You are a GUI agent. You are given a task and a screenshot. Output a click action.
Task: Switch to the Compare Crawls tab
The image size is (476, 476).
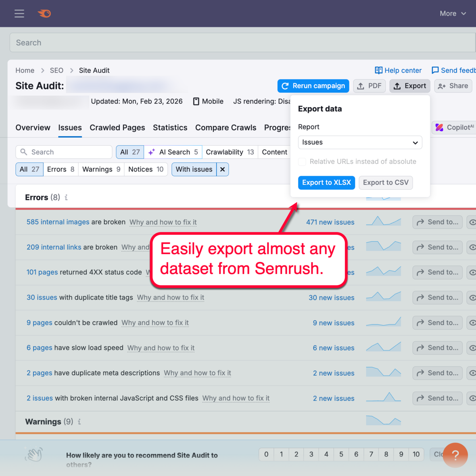pyautogui.click(x=225, y=127)
